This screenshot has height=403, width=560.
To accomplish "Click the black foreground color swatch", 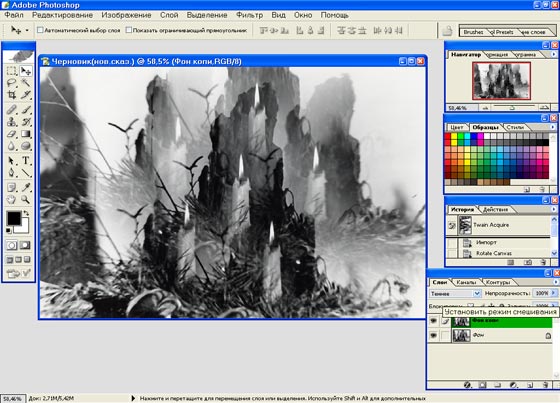I will [x=14, y=218].
